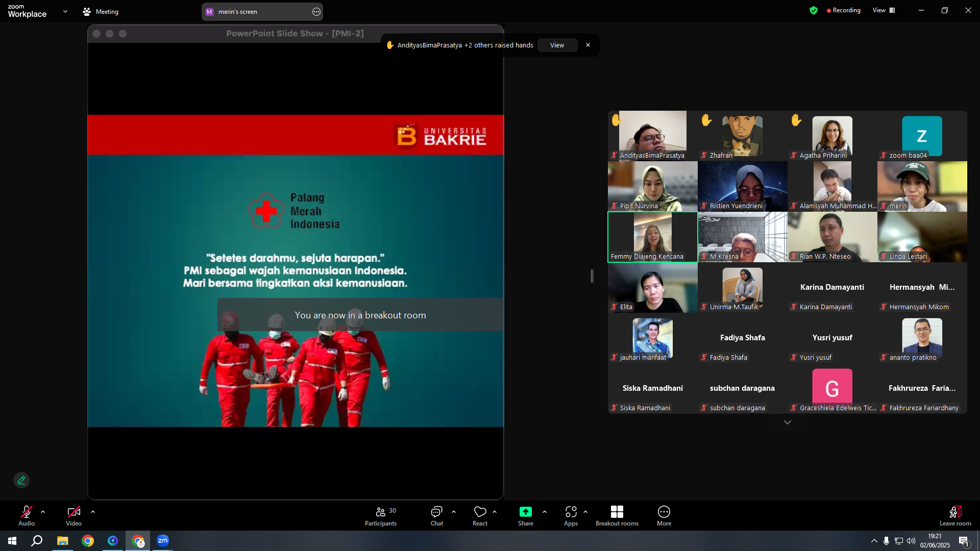Open the green encryption shield info
This screenshot has height=551, width=980.
click(814, 10)
